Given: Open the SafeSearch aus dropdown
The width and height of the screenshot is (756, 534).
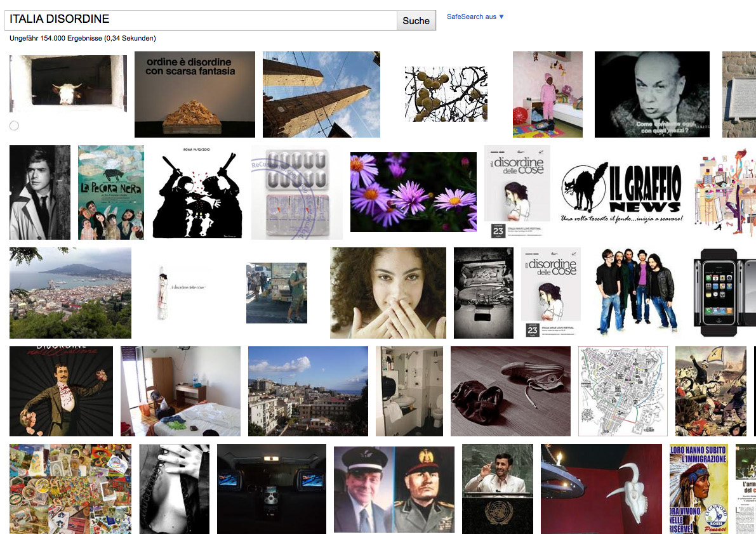Looking at the screenshot, I should coord(475,16).
